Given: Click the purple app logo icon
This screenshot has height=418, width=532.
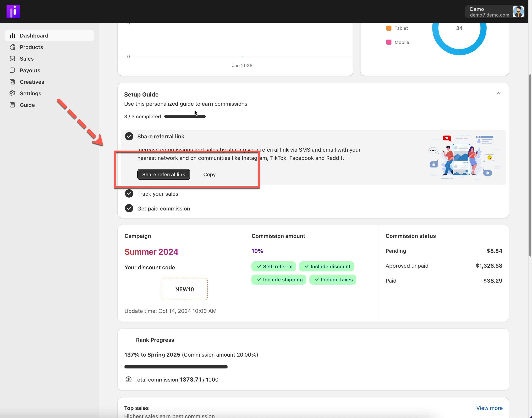Looking at the screenshot, I should pos(13,12).
